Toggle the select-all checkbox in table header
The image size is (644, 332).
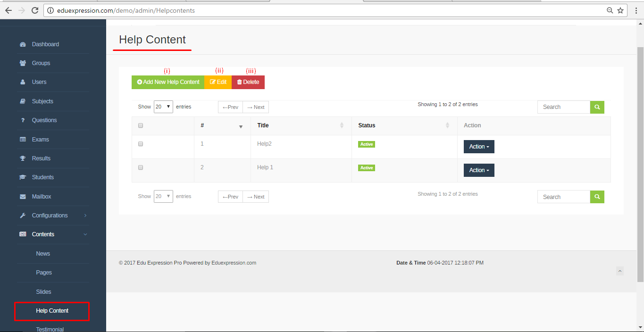[x=141, y=125]
